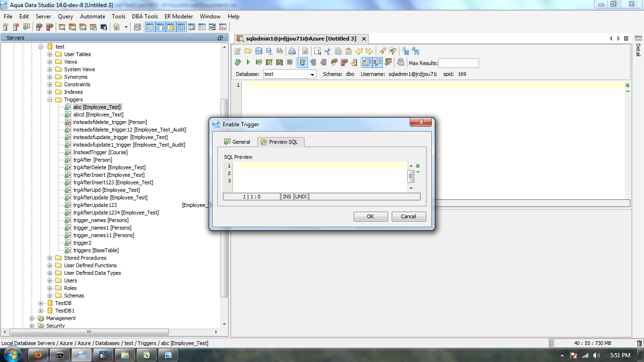
Task: Click the Copy icon in query toolbar
Action: [338, 51]
